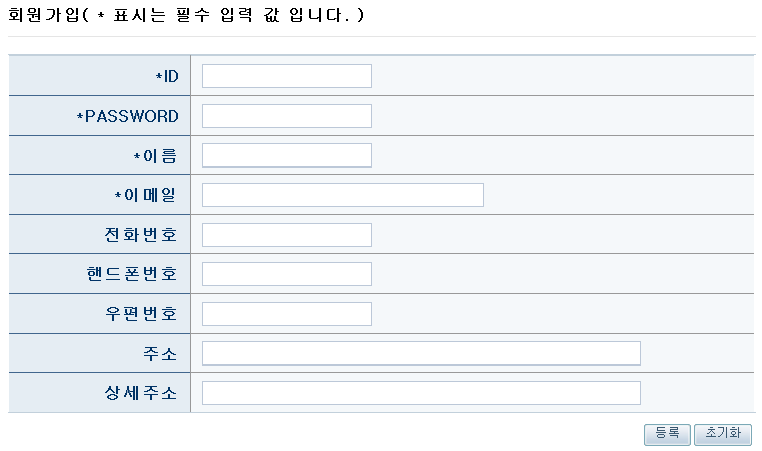
Task: Click the ID input field
Action: point(286,76)
